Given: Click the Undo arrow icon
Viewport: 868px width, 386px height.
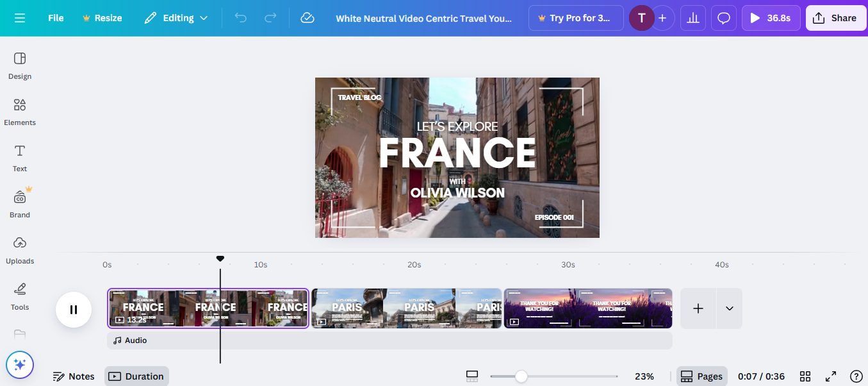Looking at the screenshot, I should [x=240, y=18].
